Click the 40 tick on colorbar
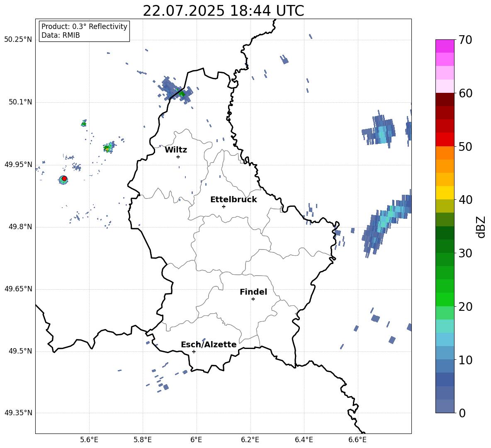This screenshot has width=491, height=448. [x=465, y=200]
